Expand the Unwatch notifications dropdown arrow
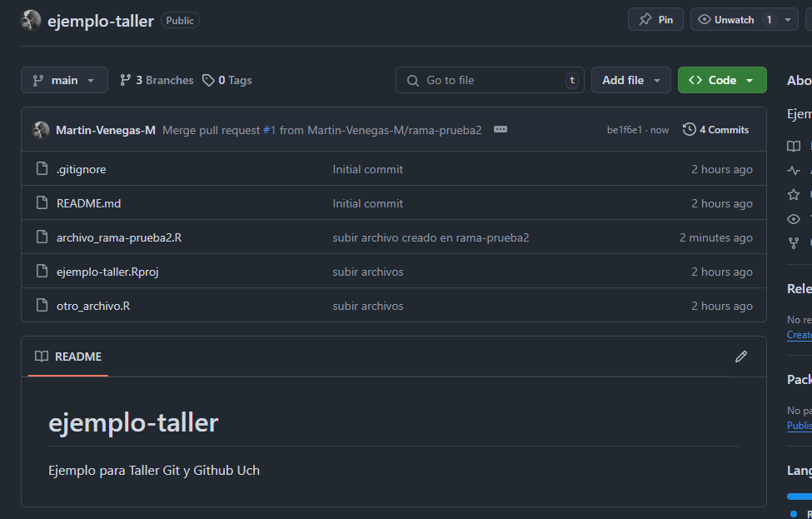The image size is (812, 519). click(788, 20)
